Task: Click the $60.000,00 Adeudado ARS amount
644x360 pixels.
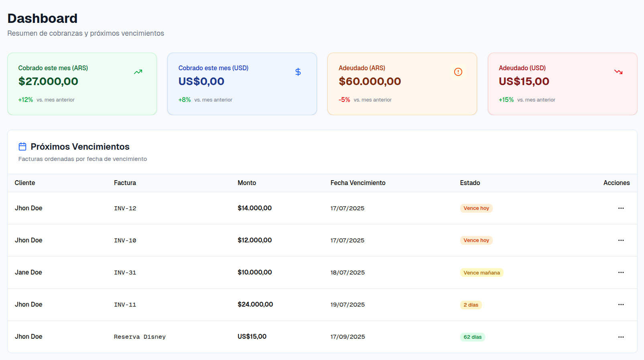Action: coord(370,81)
